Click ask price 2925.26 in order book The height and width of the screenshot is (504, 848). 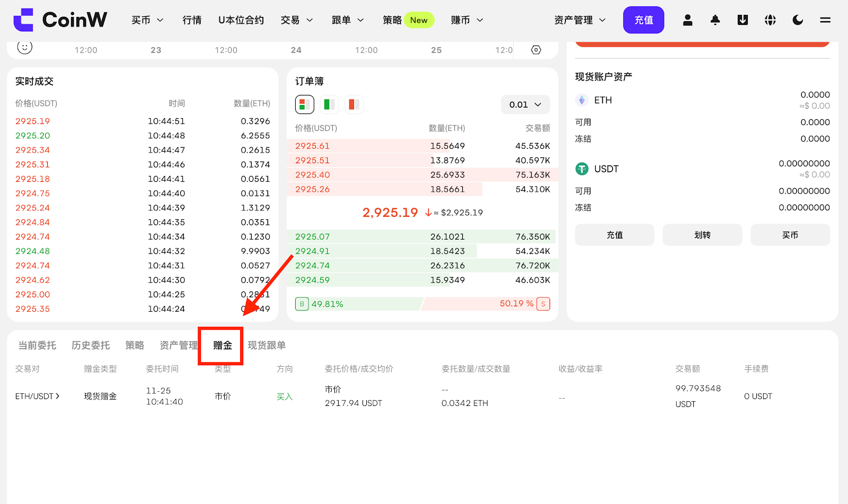tap(312, 189)
